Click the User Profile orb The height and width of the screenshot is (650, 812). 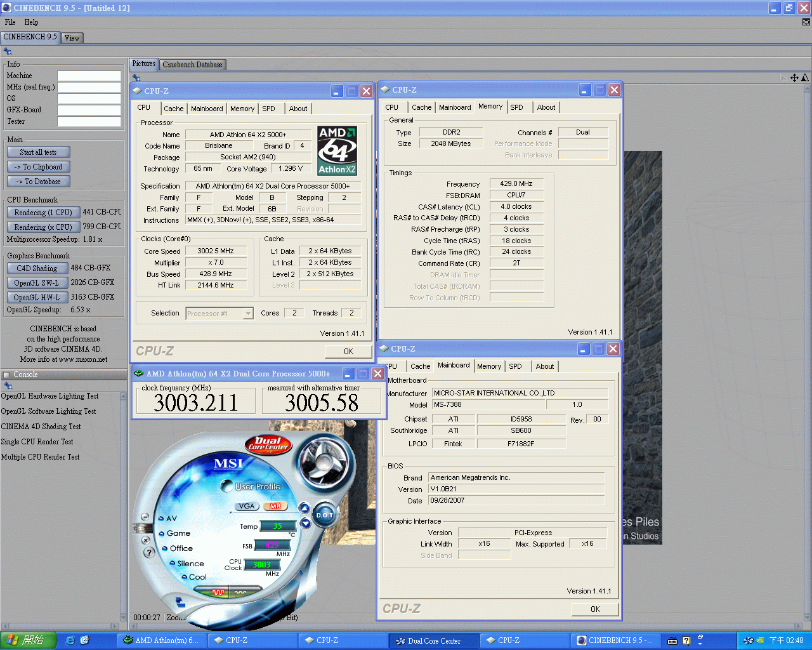click(x=226, y=486)
